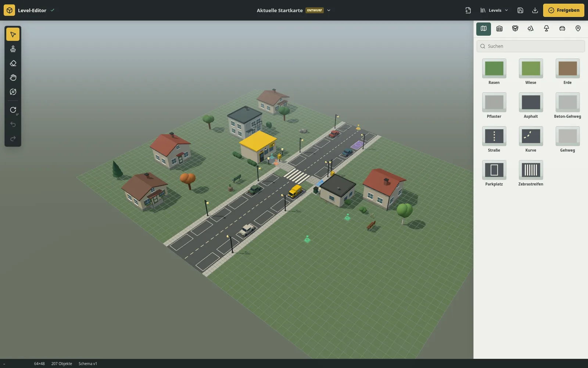Undo the last action
The image size is (588, 368).
(x=13, y=124)
